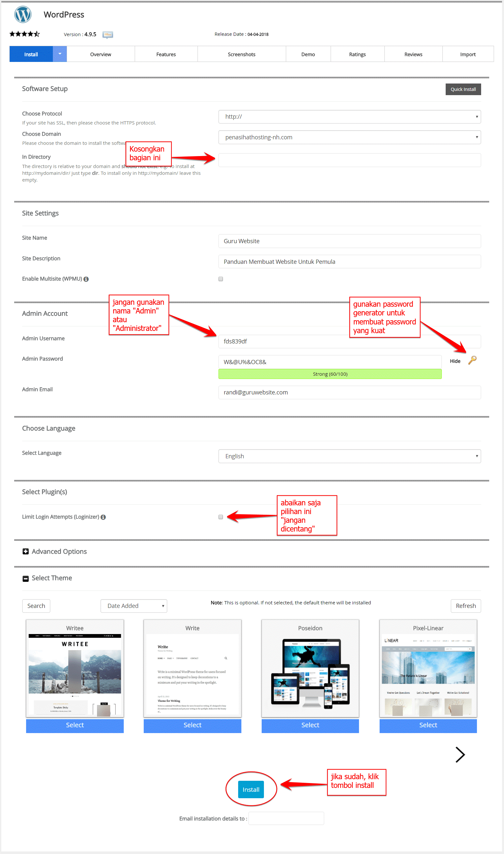Tick the Limit Login Attempts checkbox
504x854 pixels.
point(221,517)
